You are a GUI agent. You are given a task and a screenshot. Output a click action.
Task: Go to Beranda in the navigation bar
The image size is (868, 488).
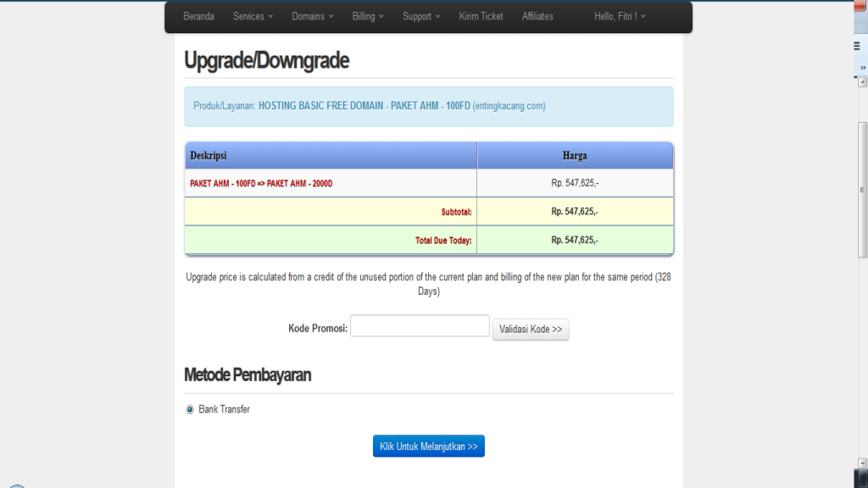198,16
